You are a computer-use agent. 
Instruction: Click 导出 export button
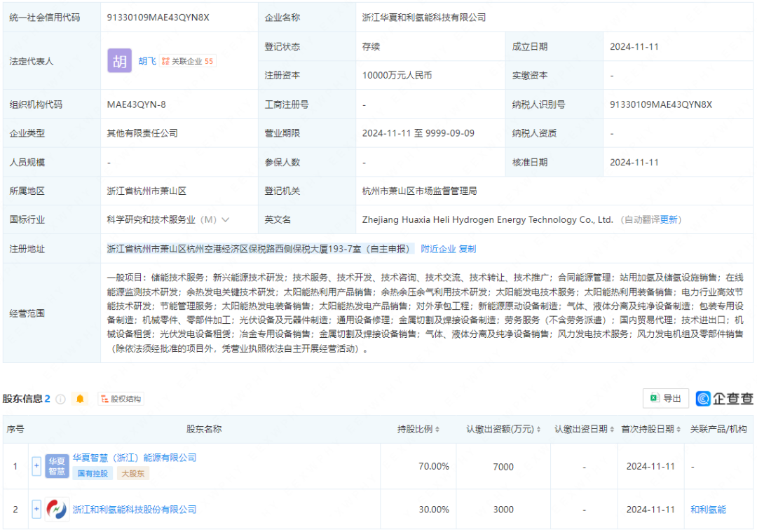665,398
